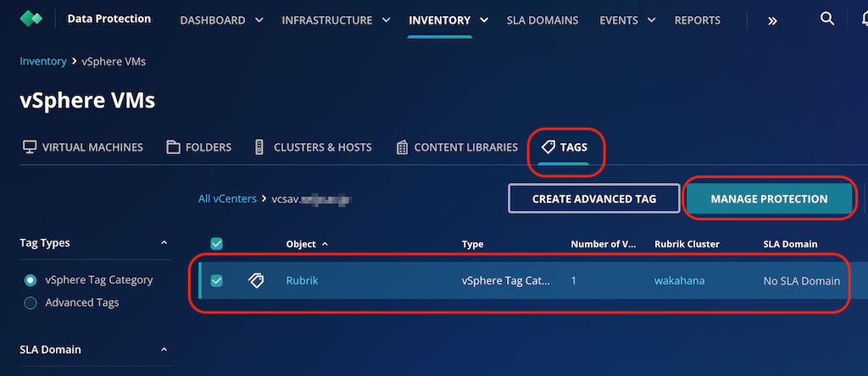Switch to the Folders tab
This screenshot has height=376, width=868.
tap(199, 147)
